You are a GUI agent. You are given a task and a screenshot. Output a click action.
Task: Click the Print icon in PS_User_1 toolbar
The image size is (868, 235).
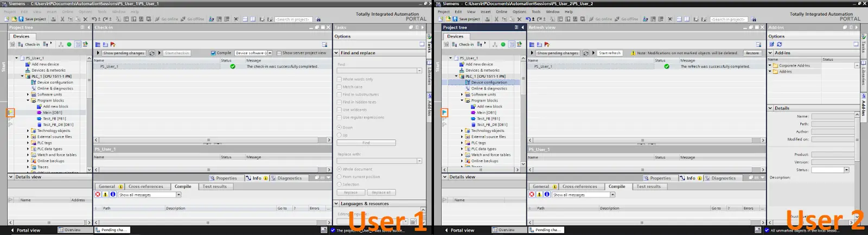click(53, 19)
